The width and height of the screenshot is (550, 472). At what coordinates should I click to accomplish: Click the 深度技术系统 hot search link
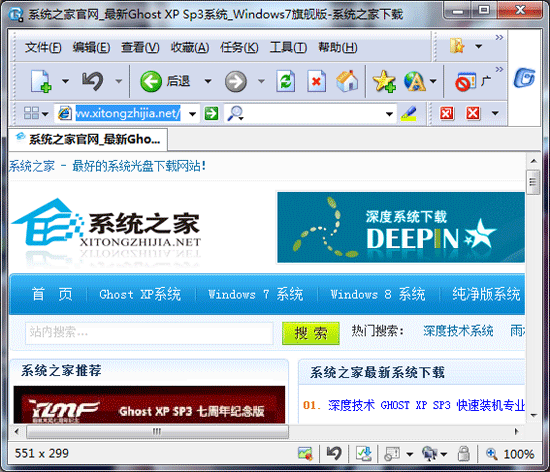coord(458,330)
